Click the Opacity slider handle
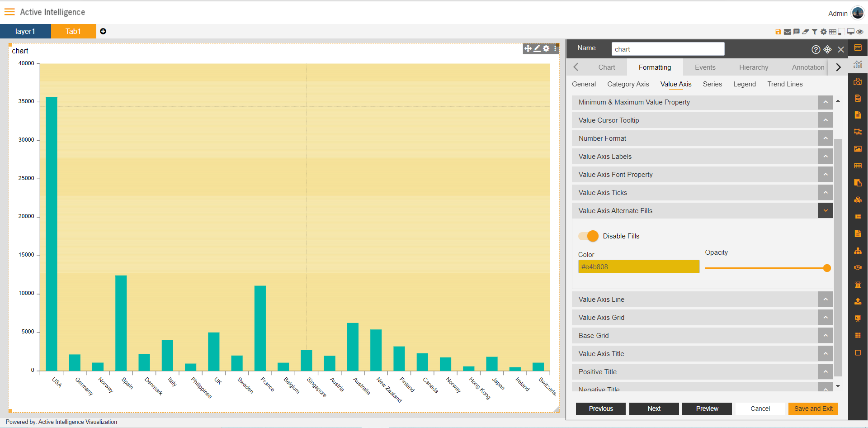 pos(827,268)
